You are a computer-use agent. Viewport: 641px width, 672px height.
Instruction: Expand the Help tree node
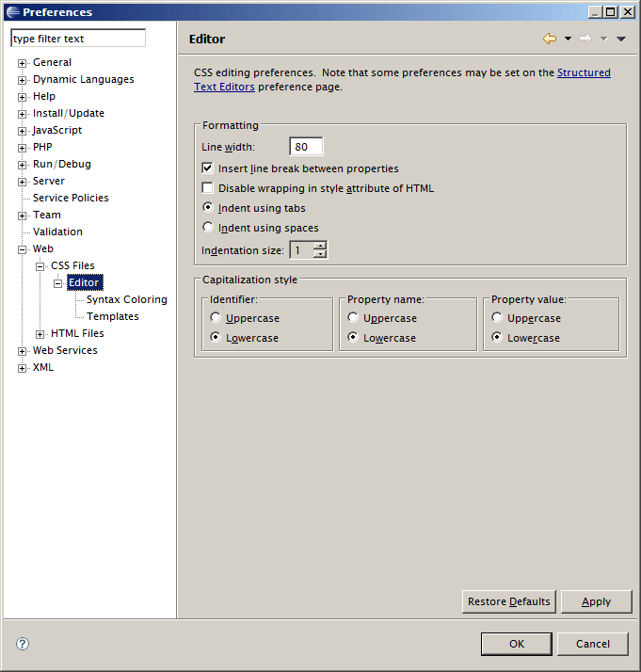(22, 97)
